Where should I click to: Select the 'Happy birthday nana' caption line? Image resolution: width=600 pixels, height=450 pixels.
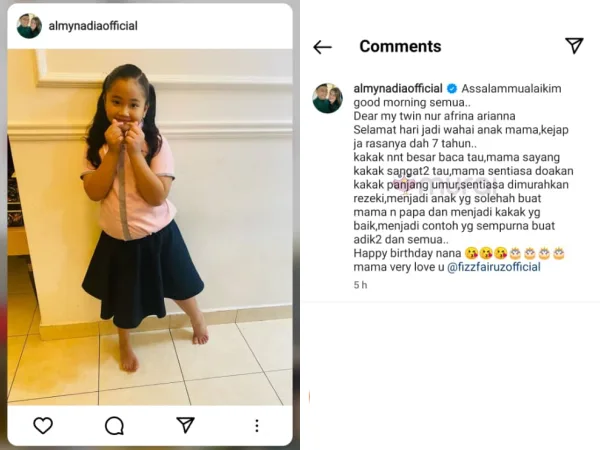click(407, 253)
